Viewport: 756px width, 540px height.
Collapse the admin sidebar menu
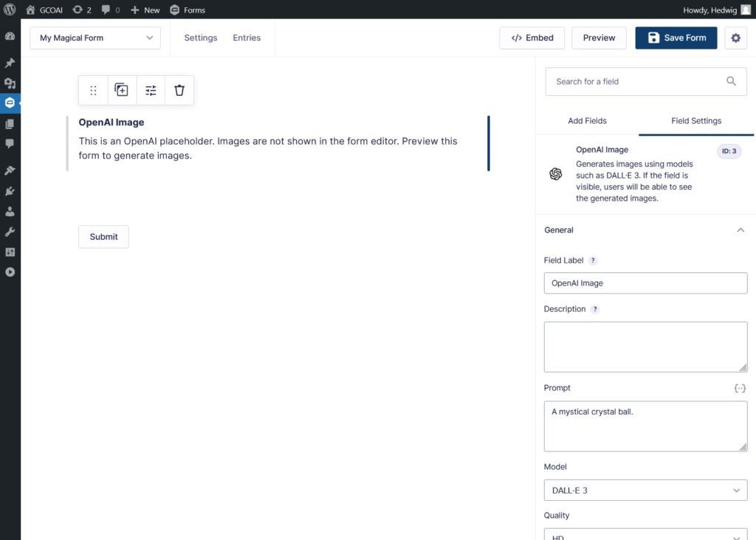[10, 272]
